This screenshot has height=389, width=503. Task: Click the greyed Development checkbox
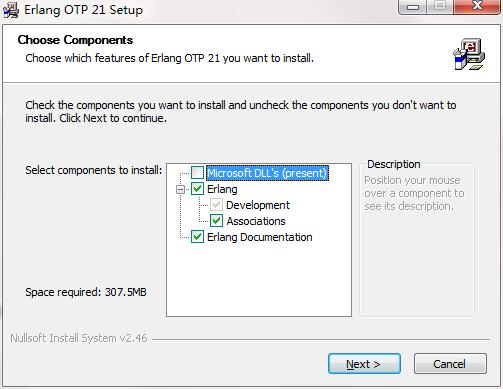[x=216, y=205]
